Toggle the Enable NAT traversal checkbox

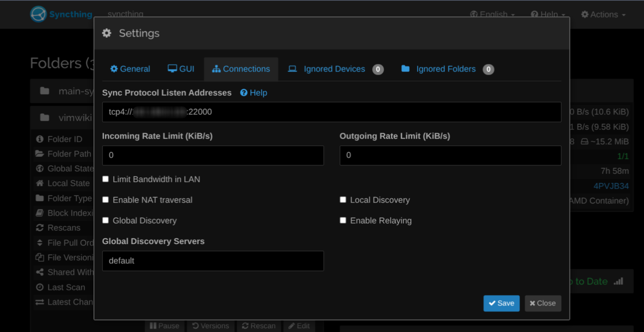pos(105,200)
